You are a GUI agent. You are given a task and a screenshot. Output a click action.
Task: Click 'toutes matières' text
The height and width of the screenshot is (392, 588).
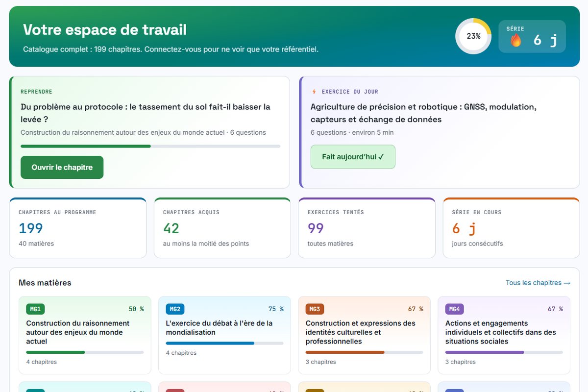point(330,244)
